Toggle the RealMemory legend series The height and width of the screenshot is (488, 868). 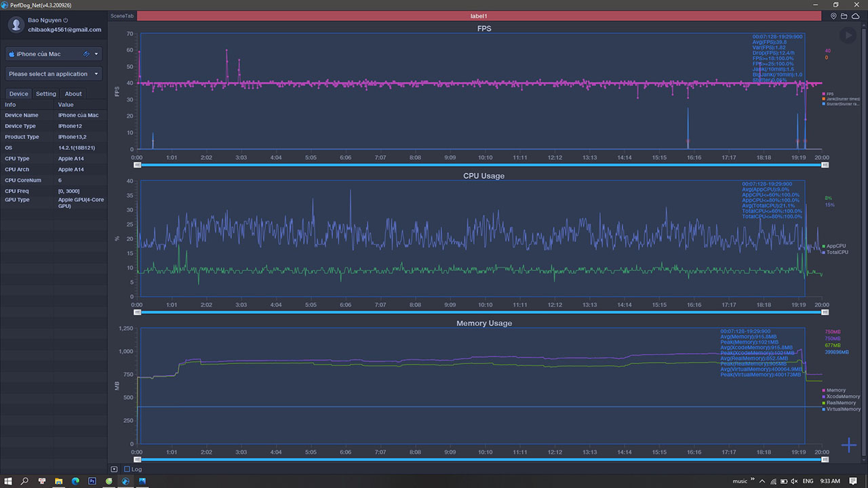839,403
